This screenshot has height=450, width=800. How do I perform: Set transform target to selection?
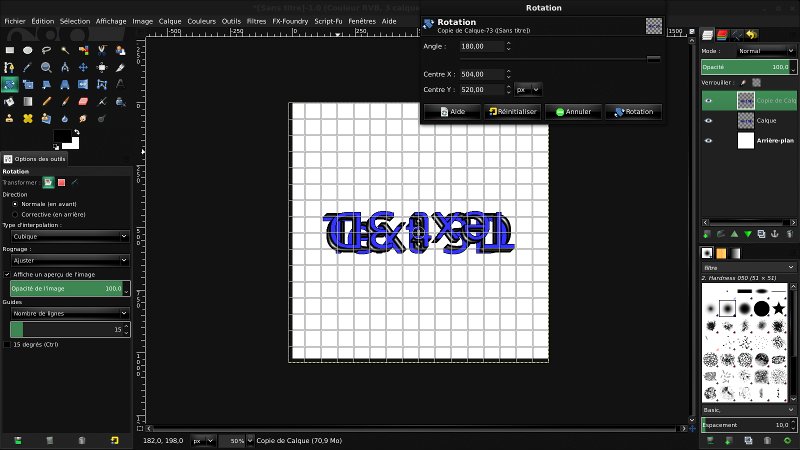point(61,182)
